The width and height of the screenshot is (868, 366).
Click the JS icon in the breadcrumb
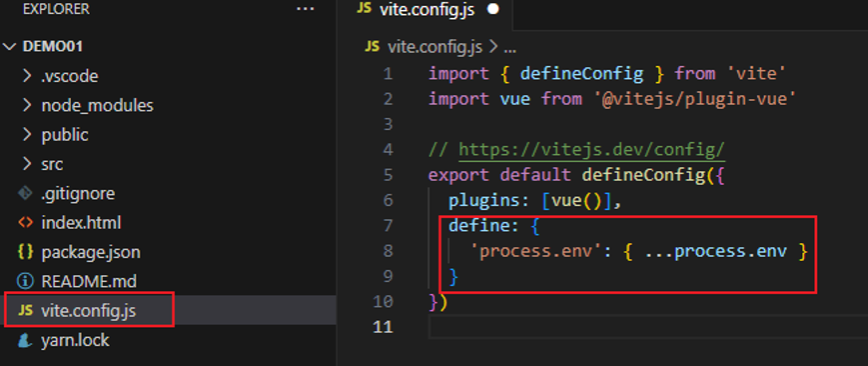[x=372, y=47]
